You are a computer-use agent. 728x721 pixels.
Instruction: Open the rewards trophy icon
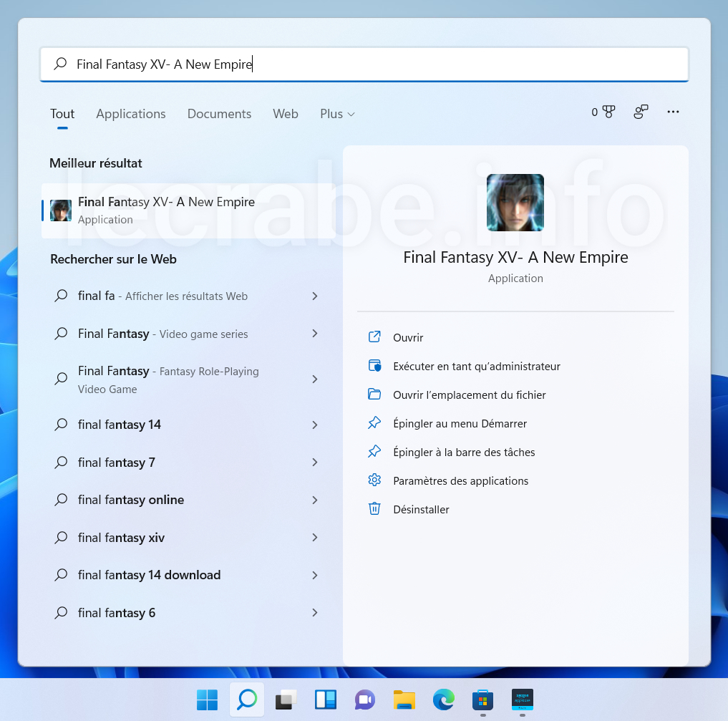[608, 112]
